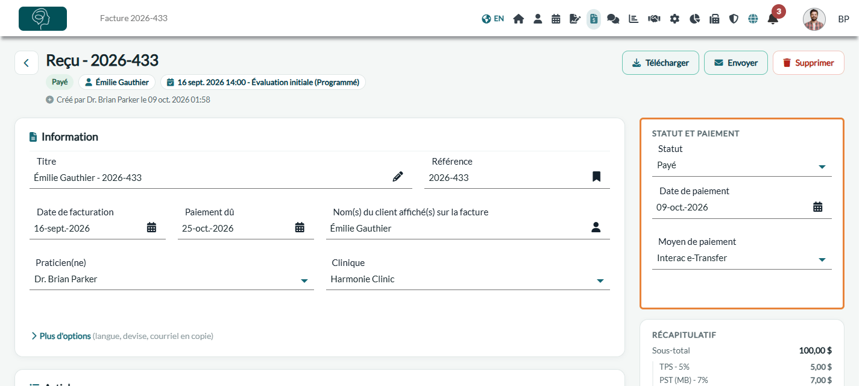This screenshot has height=386, width=868.
Task: Open the Évaluation initiale appointment chip
Action: click(x=263, y=82)
